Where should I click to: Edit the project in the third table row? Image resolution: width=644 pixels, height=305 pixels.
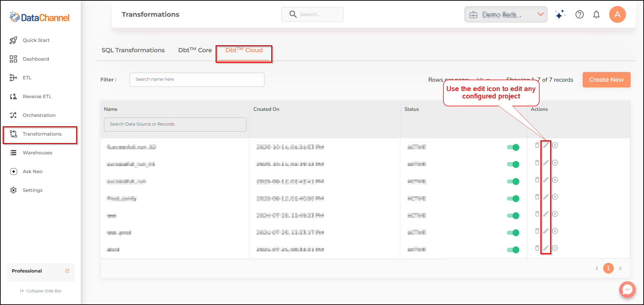(x=546, y=180)
